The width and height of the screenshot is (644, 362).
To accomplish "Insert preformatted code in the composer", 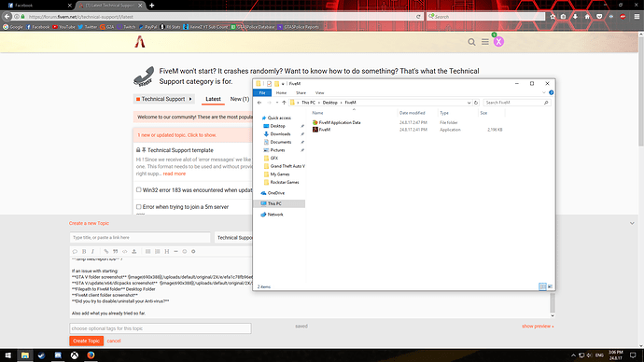I will pos(124,251).
